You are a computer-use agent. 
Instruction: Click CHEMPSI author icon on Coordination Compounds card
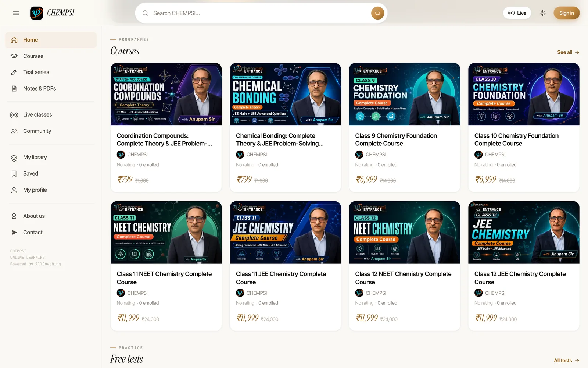pyautogui.click(x=121, y=155)
